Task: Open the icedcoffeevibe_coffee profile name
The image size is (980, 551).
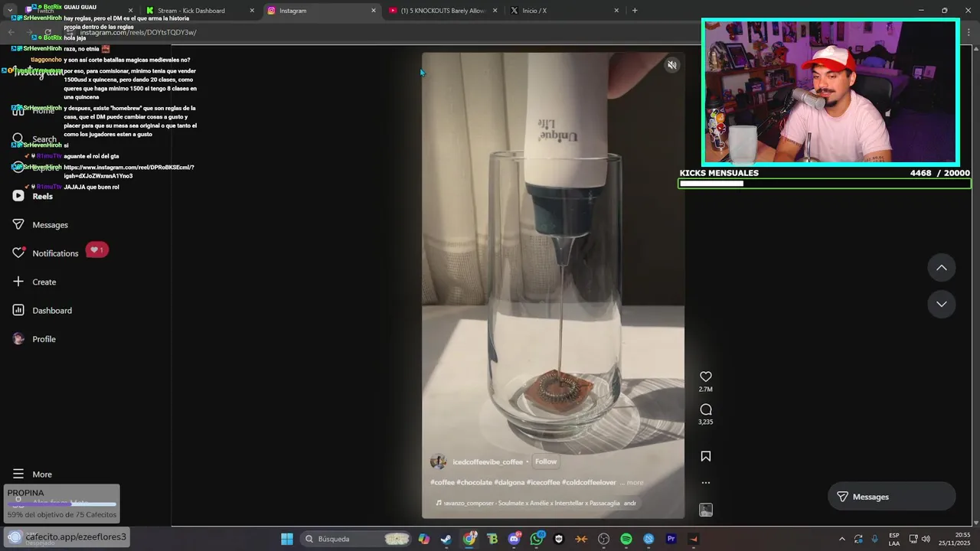Action: [x=488, y=462]
